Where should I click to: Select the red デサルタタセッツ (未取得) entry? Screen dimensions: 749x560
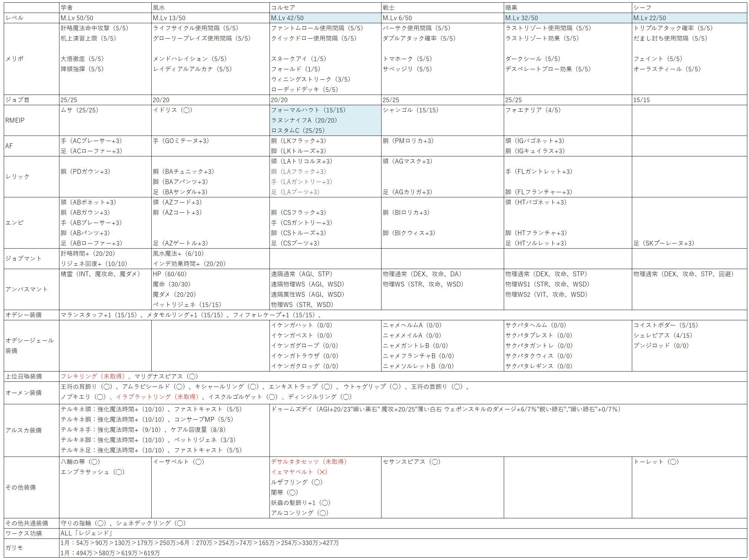309,462
